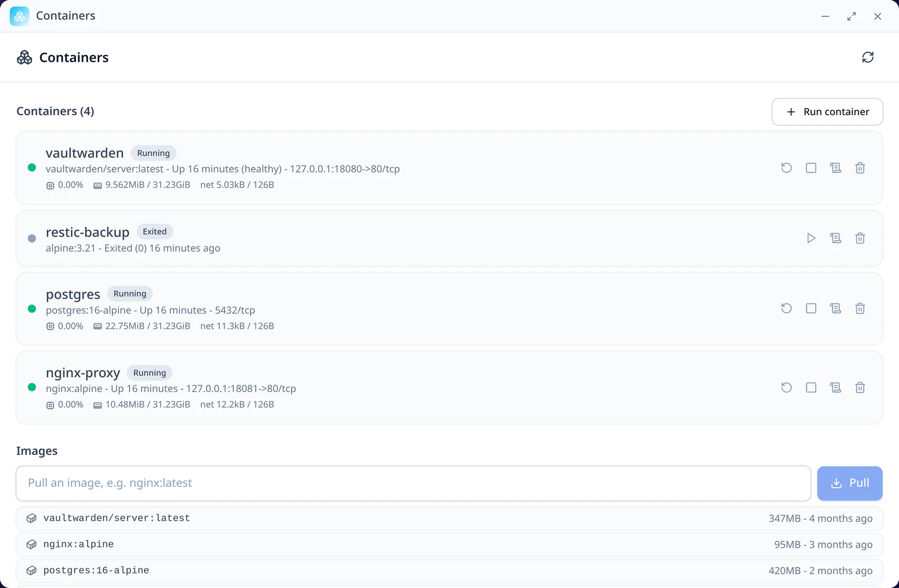Screen dimensions: 899x588
Task: Delete the vaultwarden container
Action: click(860, 168)
